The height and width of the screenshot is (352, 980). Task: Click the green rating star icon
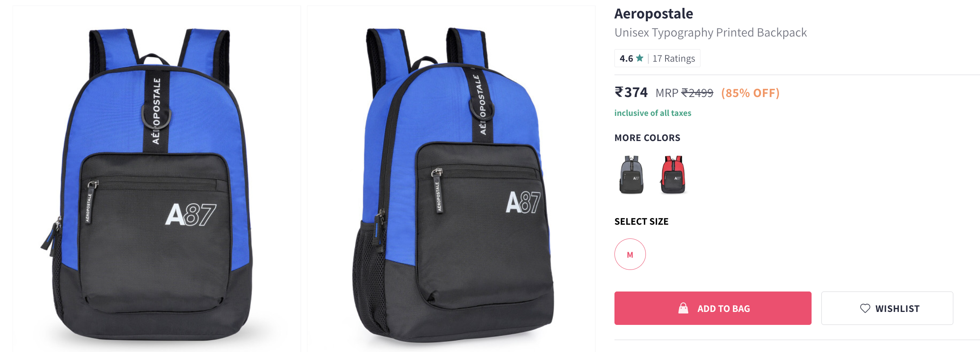(x=640, y=58)
